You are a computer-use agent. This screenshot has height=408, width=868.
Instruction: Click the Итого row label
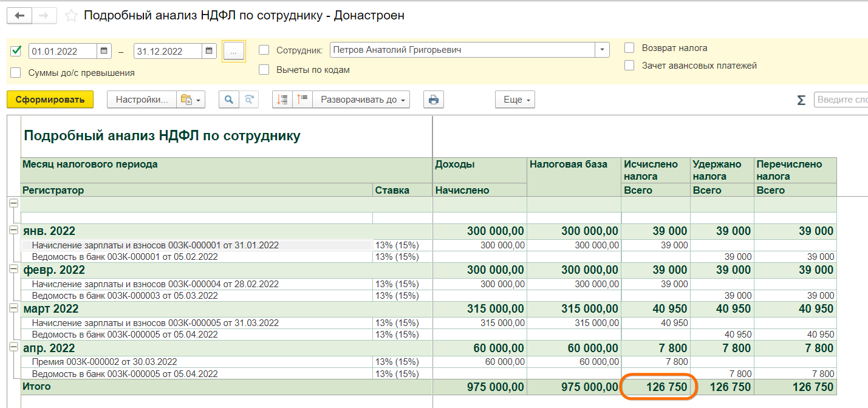[37, 386]
